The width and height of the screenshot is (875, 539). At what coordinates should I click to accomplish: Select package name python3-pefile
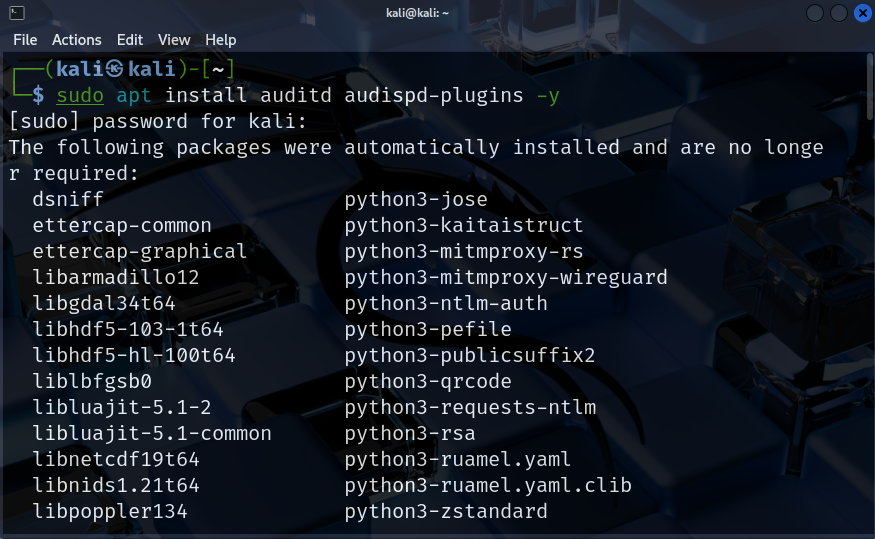427,330
